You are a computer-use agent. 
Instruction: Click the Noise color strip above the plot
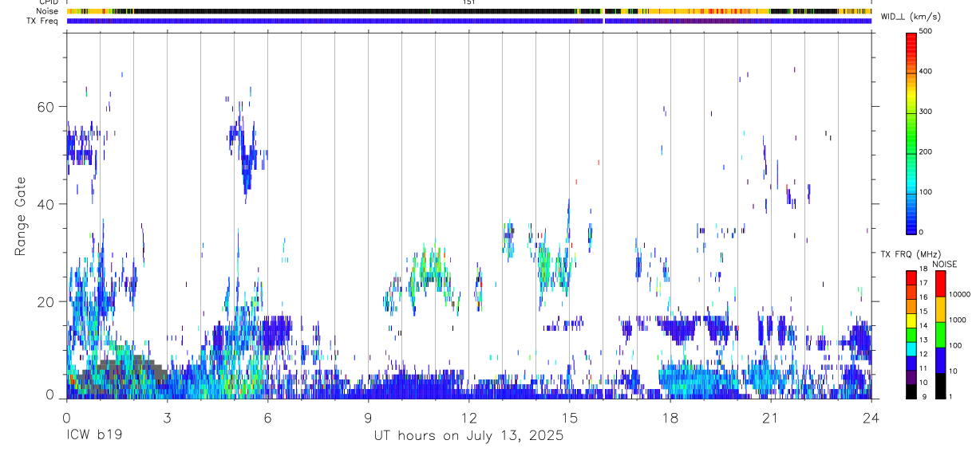point(469,11)
